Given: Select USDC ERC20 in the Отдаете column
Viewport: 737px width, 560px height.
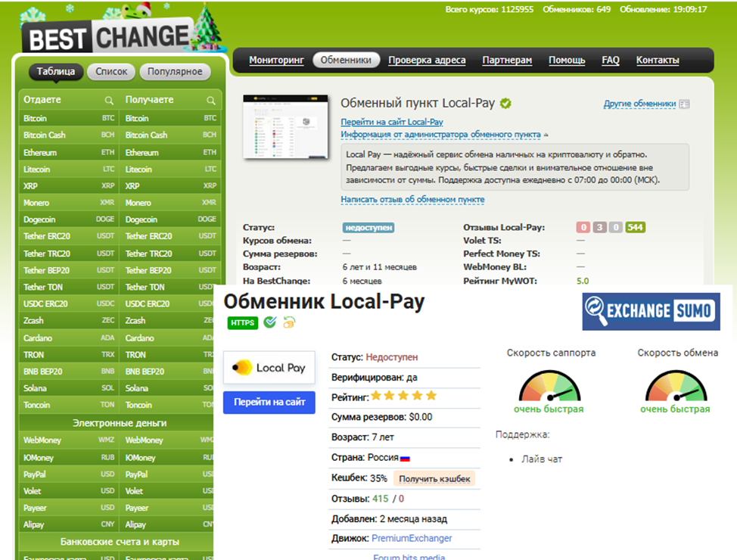Looking at the screenshot, I should click(69, 303).
